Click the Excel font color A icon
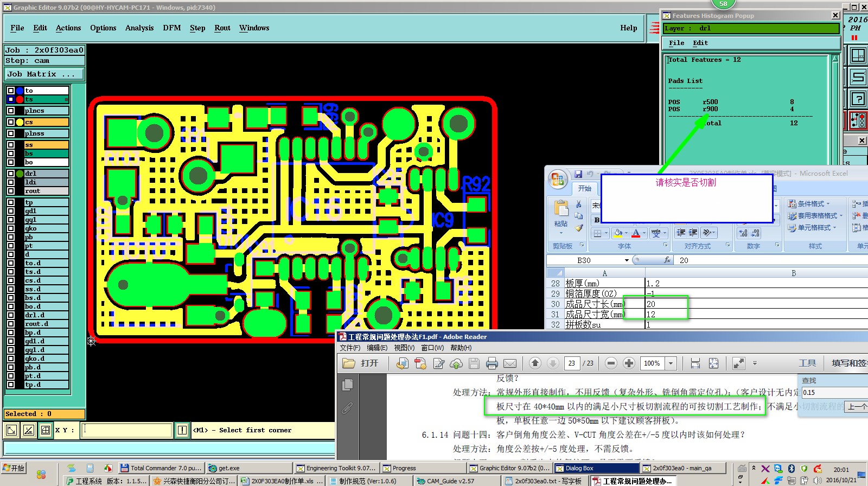Viewport: 868px width, 486px height. click(636, 233)
